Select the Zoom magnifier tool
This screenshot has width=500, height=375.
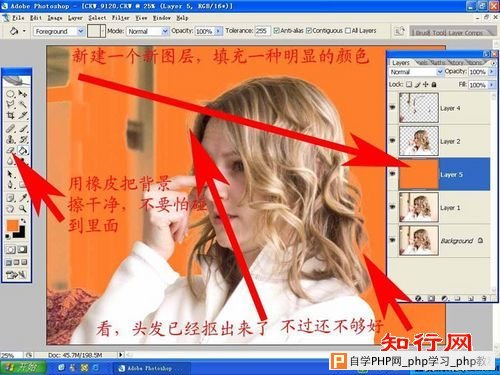tap(23, 209)
